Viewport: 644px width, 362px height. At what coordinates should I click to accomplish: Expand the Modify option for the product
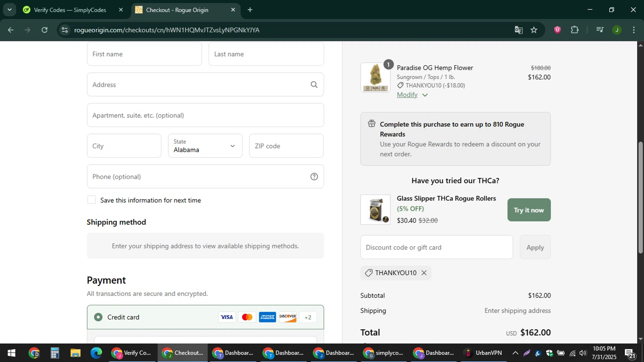point(412,95)
